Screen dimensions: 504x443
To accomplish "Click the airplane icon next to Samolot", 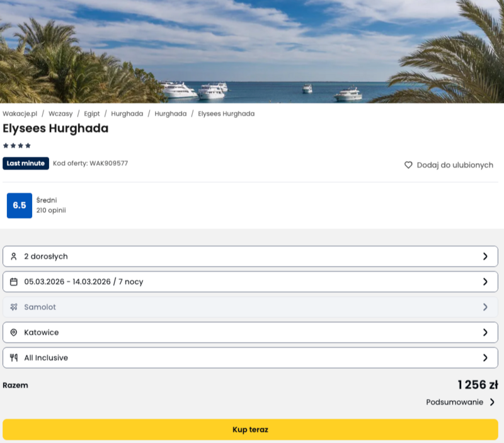I will pos(14,307).
